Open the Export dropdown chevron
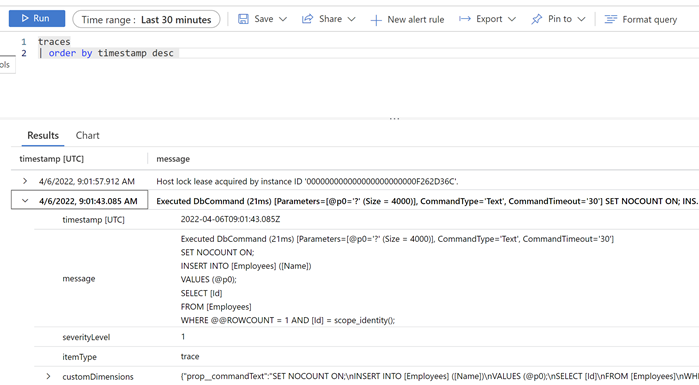 pos(512,19)
